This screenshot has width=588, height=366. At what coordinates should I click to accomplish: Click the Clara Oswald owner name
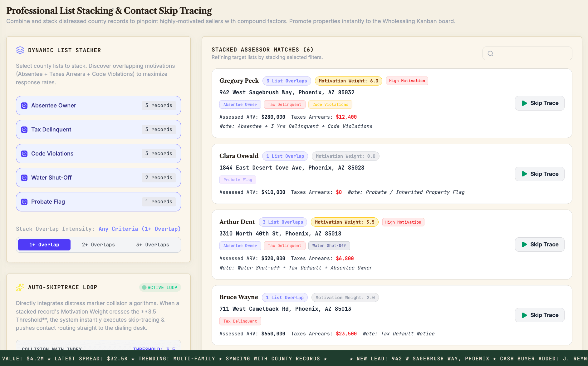(x=239, y=156)
